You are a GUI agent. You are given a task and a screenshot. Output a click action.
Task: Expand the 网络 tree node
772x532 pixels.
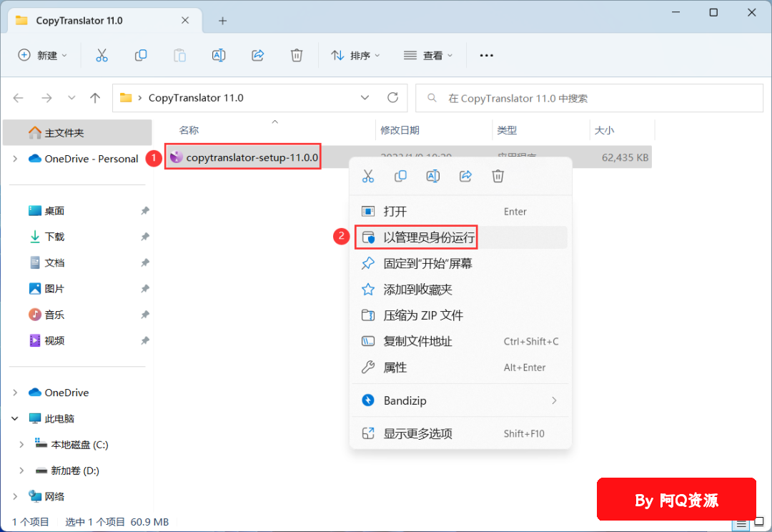(x=15, y=496)
